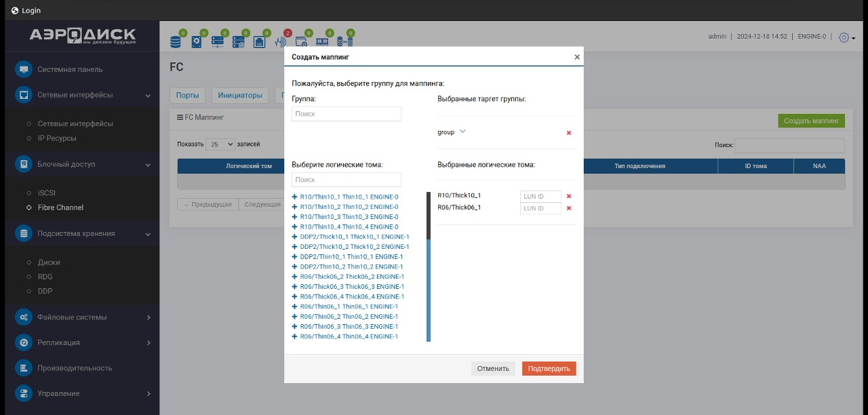The width and height of the screenshot is (868, 415).
Task: Open the Ethernet port status icon
Action: pos(259,42)
